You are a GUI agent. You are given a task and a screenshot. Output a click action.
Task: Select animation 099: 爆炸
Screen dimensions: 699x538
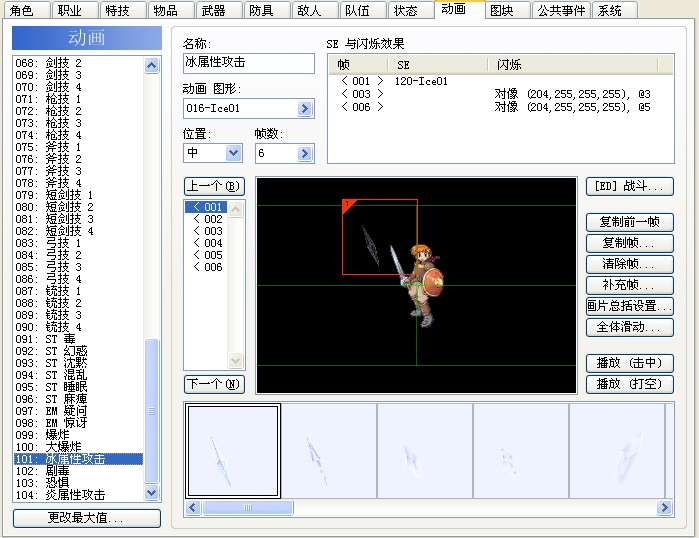[x=78, y=435]
